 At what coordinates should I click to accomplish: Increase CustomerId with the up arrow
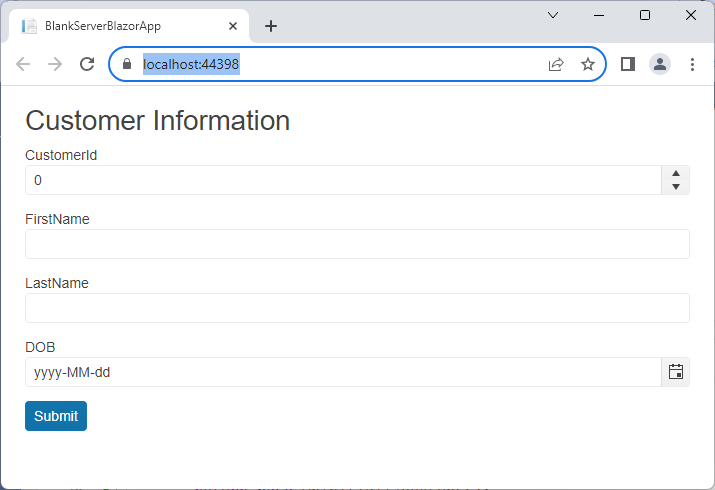coord(676,174)
